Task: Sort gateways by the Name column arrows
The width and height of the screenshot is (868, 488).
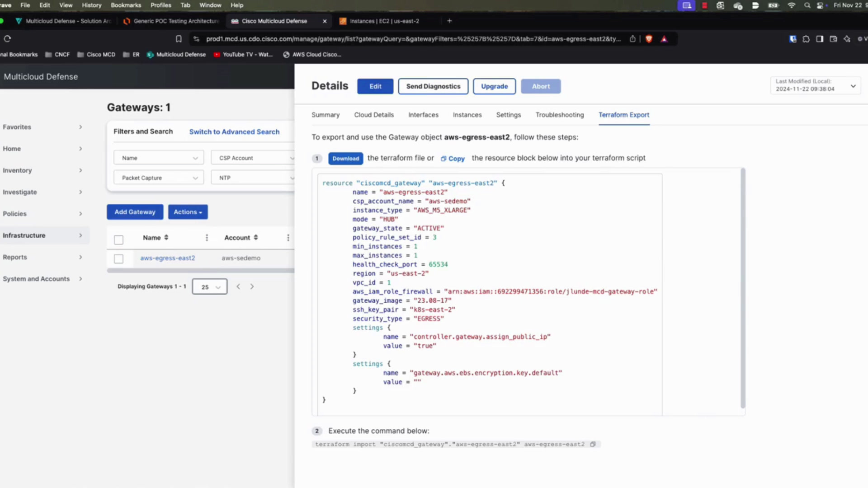Action: tap(166, 238)
